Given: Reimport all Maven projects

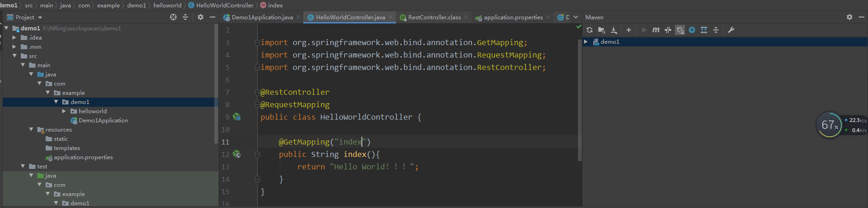Looking at the screenshot, I should click(590, 30).
